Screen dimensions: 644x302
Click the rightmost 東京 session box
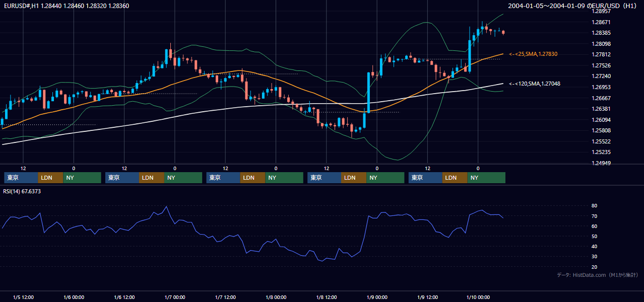click(426, 178)
